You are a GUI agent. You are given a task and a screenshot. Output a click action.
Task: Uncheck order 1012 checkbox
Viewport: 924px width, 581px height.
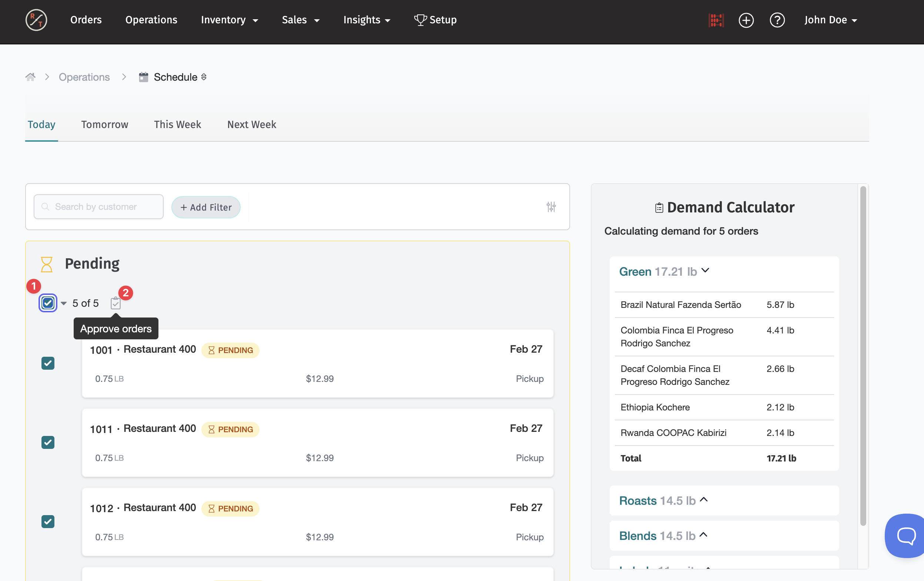point(48,521)
